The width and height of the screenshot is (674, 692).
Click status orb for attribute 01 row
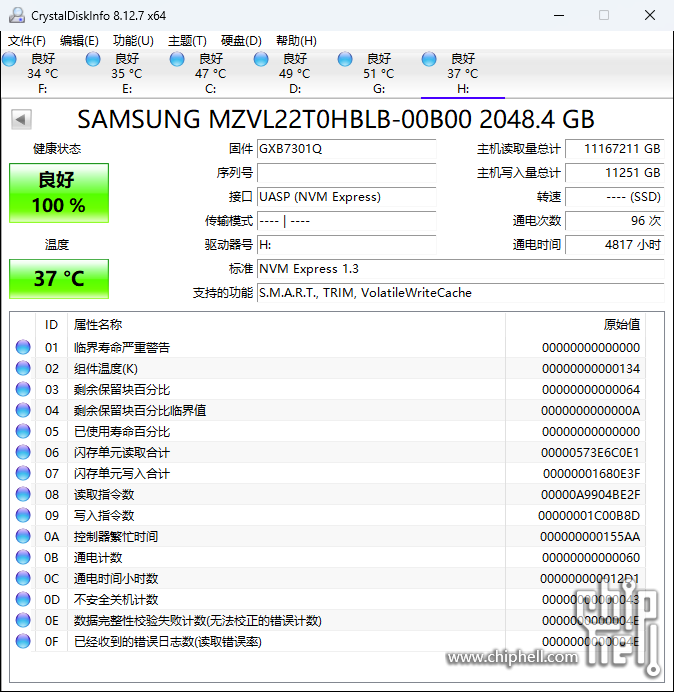click(23, 348)
